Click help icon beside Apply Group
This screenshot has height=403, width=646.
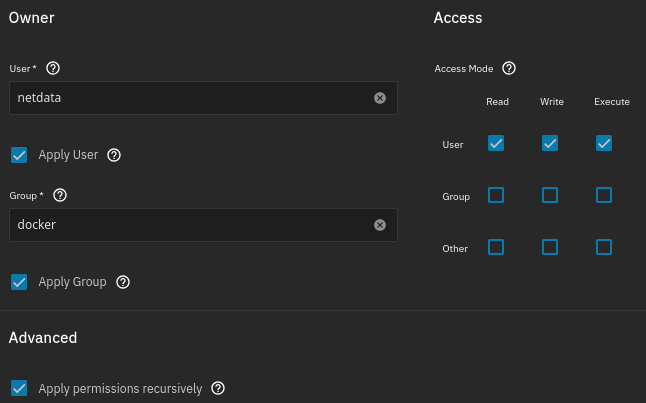coord(123,282)
